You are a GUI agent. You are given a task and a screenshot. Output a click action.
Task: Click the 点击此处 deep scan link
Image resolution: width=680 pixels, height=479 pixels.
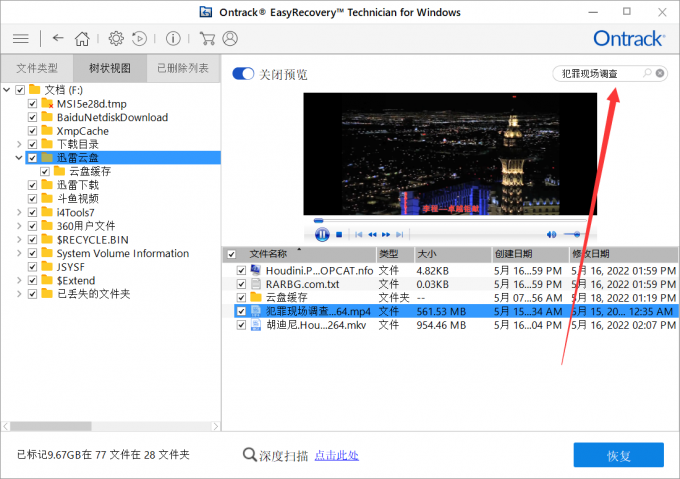(336, 455)
